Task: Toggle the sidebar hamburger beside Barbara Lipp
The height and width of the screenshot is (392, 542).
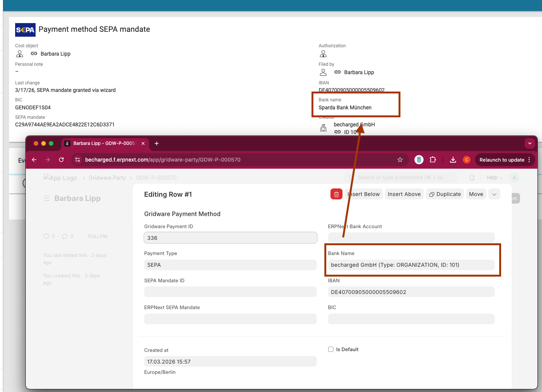Action: [47, 198]
